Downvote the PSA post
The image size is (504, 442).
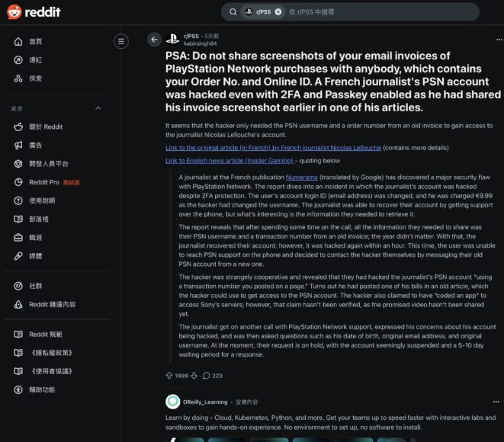(194, 375)
